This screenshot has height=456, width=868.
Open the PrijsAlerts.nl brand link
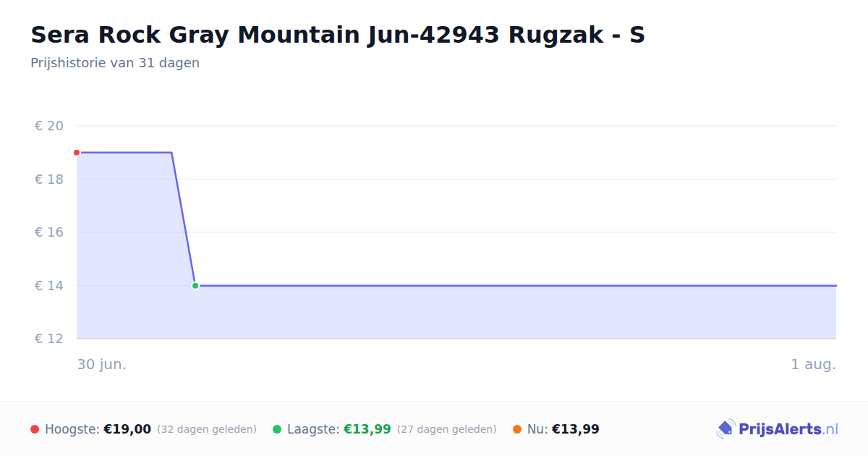(777, 429)
